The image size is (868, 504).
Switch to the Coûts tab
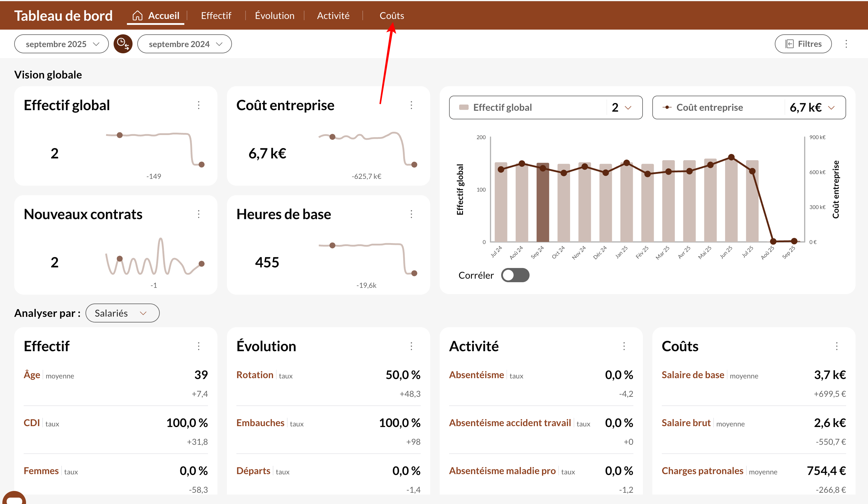tap(392, 15)
